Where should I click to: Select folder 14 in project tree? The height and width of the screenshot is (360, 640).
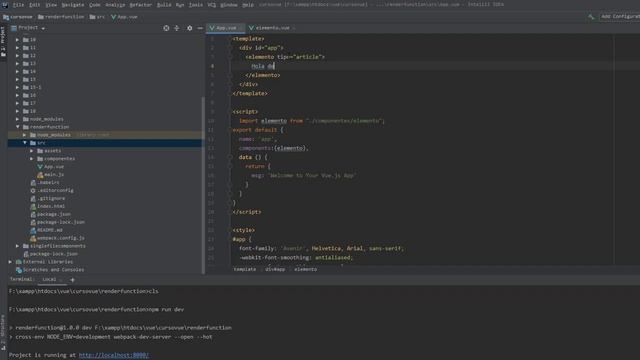[33, 71]
